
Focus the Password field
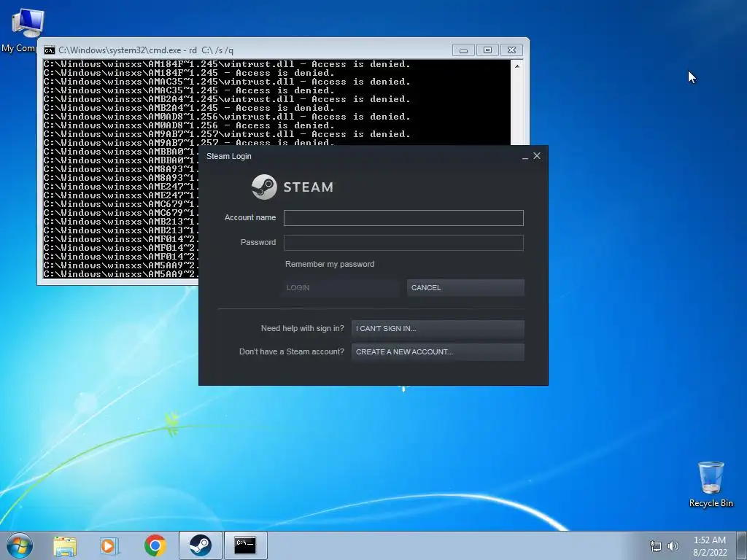[x=403, y=243]
